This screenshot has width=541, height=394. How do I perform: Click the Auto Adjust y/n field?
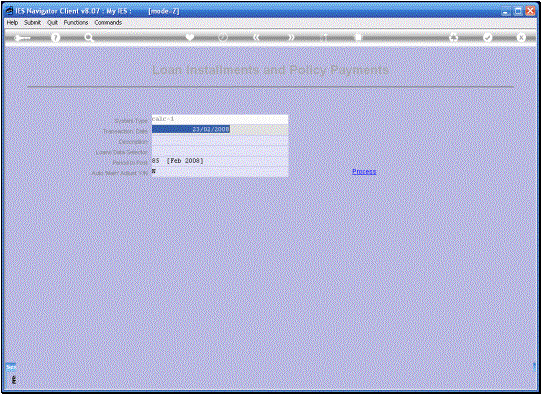[x=220, y=171]
